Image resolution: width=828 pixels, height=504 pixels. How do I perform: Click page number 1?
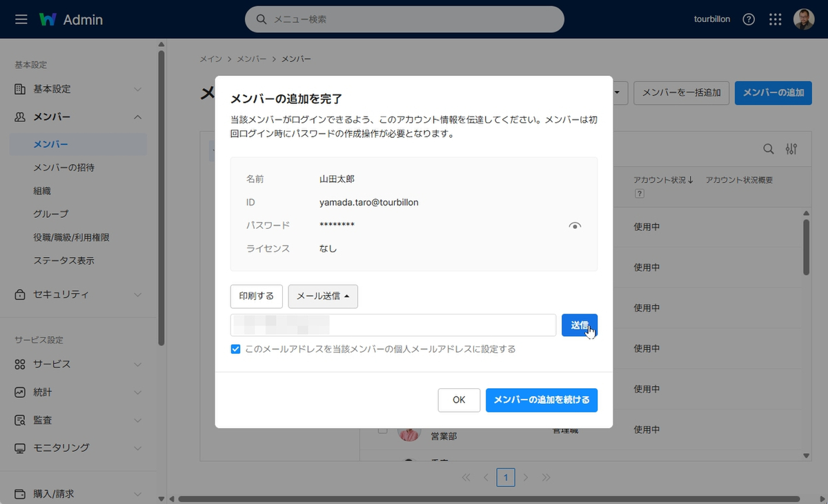[x=506, y=477]
